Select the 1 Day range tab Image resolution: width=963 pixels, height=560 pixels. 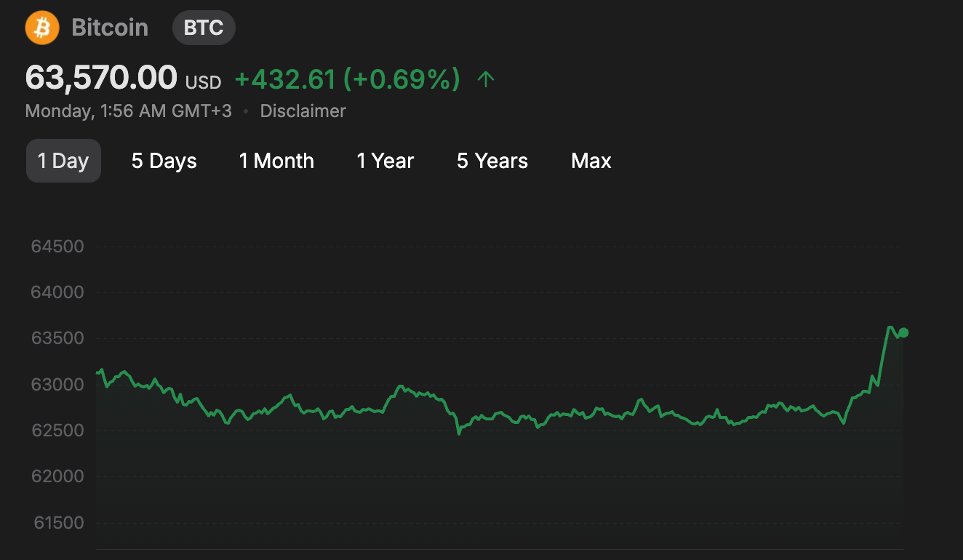(63, 161)
